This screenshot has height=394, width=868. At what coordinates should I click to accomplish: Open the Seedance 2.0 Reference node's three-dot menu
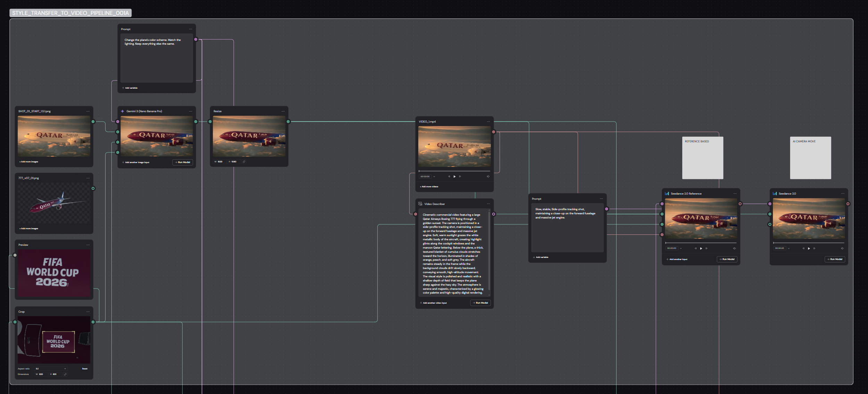735,194
